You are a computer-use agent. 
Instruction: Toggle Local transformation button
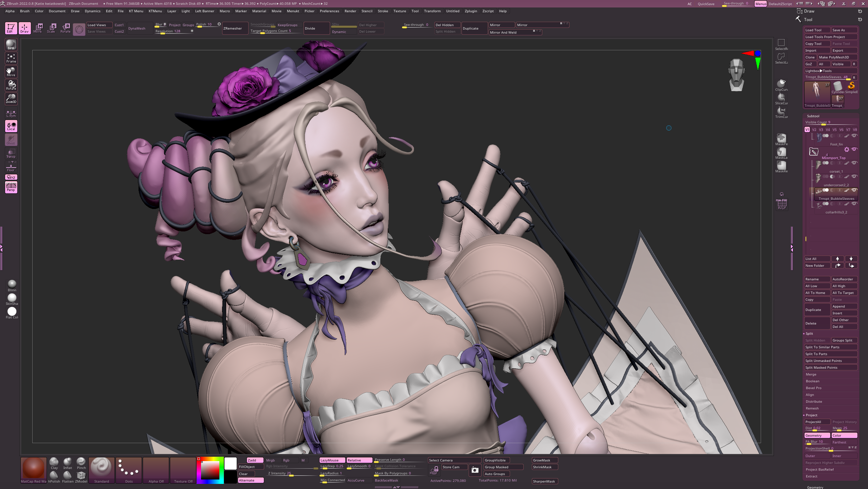coord(11,126)
